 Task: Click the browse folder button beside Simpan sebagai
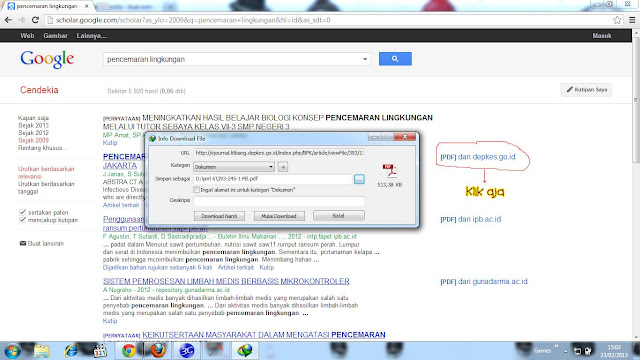[359, 179]
